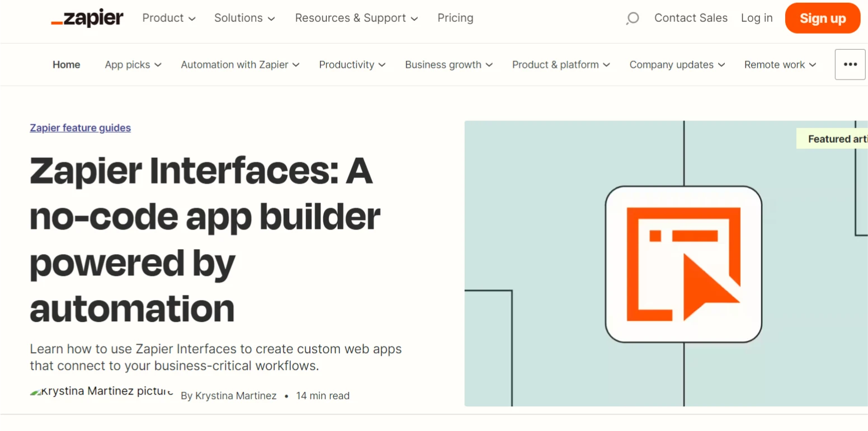Click the Featured article badge

pyautogui.click(x=832, y=139)
